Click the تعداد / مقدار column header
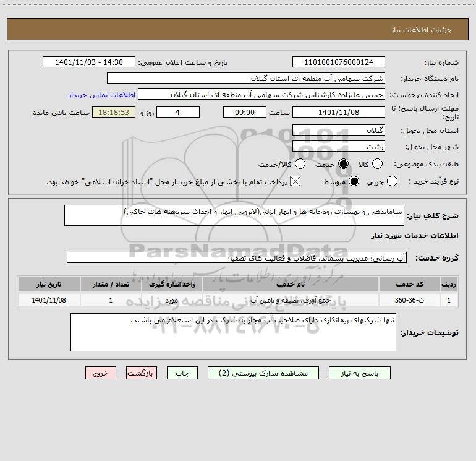The width and height of the screenshot is (476, 461). [x=111, y=285]
